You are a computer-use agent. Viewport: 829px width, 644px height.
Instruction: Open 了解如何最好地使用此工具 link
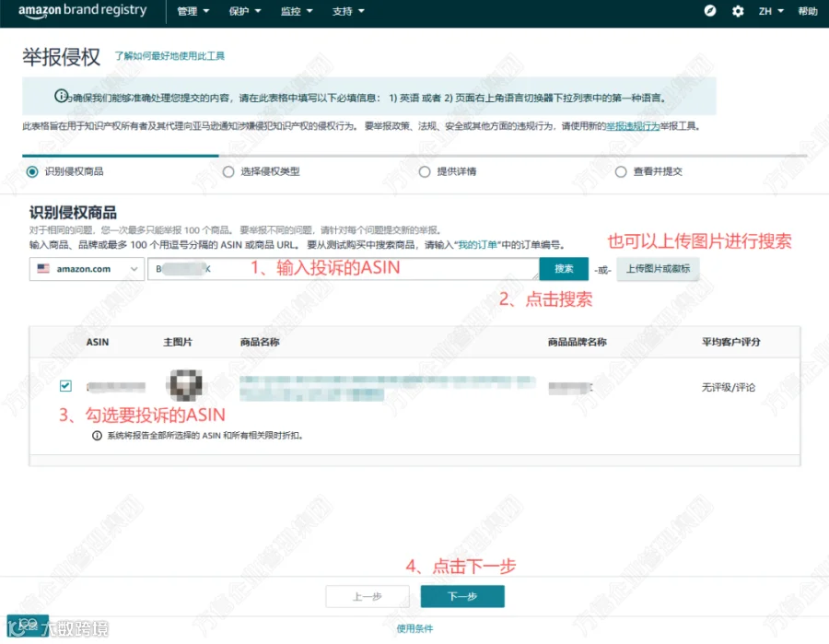click(169, 56)
